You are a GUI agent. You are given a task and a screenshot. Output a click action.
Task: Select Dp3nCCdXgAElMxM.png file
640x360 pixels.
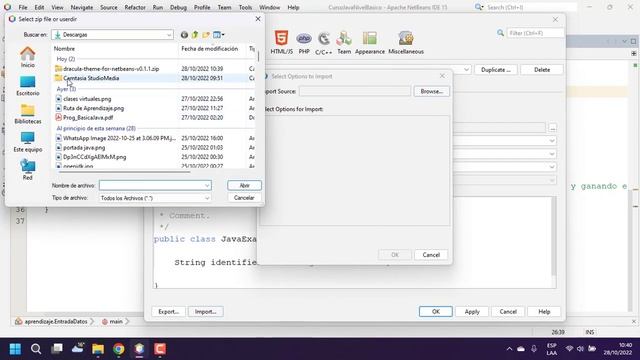pyautogui.click(x=94, y=157)
